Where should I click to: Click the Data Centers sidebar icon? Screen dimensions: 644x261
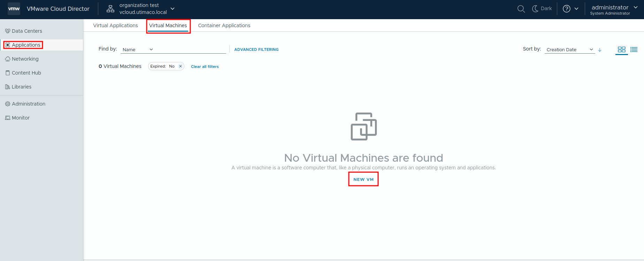8,31
